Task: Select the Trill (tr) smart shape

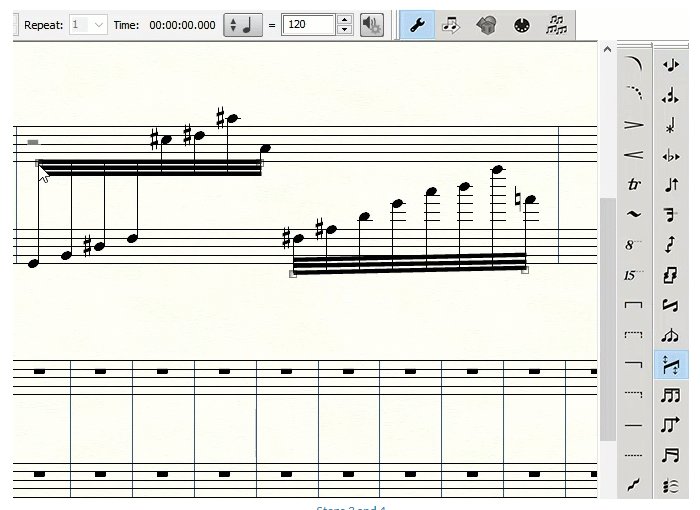Action: (x=633, y=184)
